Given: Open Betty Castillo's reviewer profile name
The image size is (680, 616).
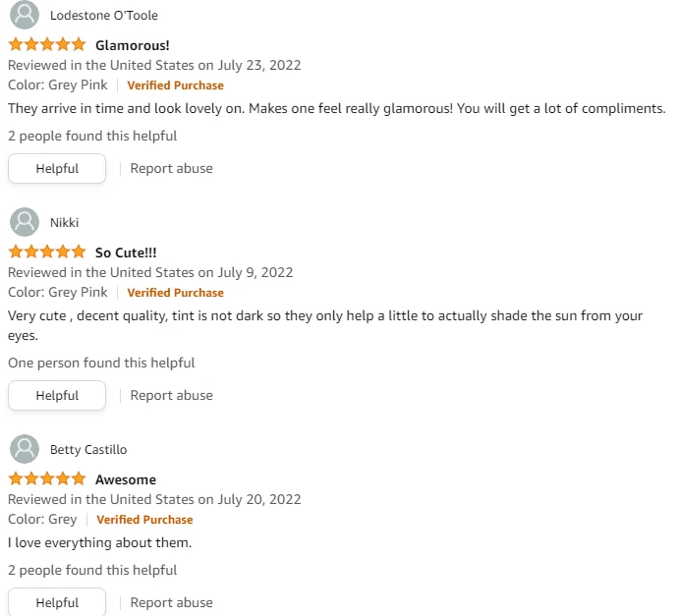Looking at the screenshot, I should [x=88, y=450].
